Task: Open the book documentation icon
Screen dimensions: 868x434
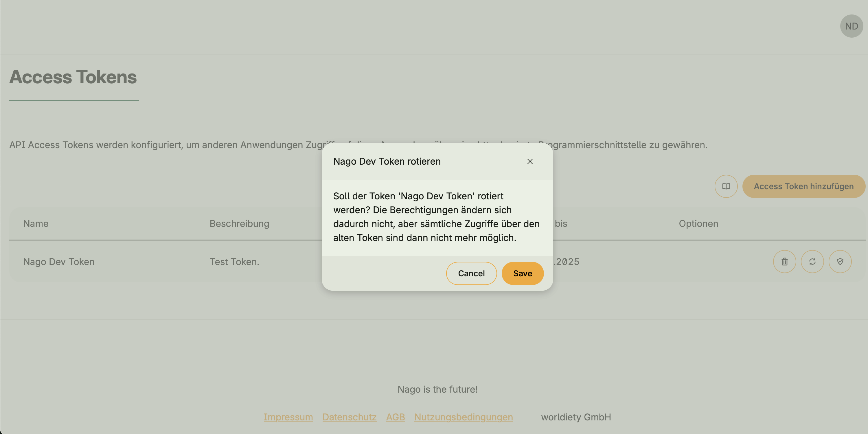Action: click(x=726, y=186)
